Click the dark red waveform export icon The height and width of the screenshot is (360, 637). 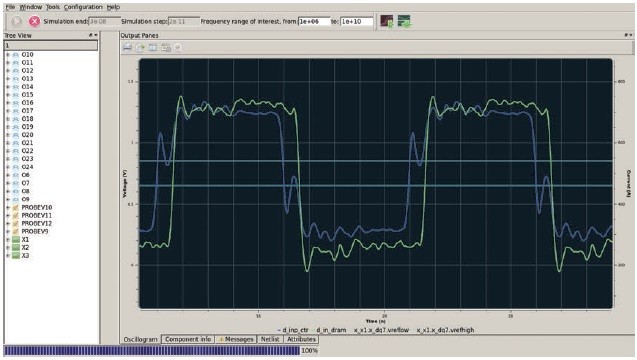tap(387, 21)
